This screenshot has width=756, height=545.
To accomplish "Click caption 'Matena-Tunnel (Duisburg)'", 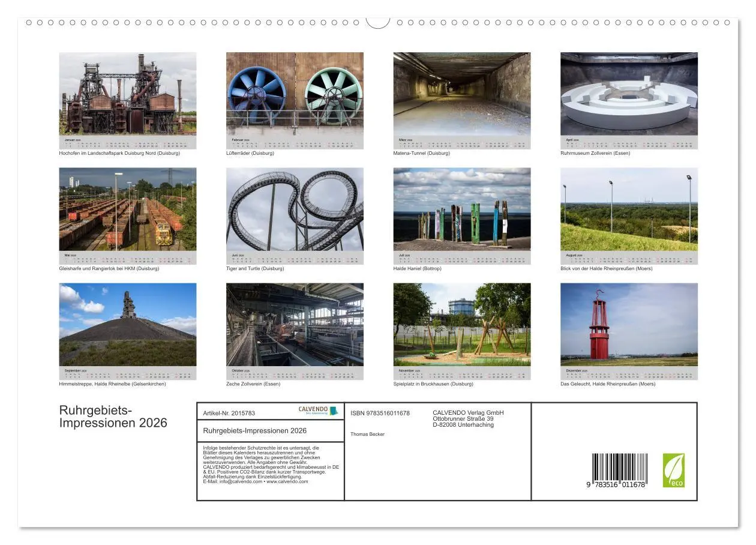I will pyautogui.click(x=422, y=153).
